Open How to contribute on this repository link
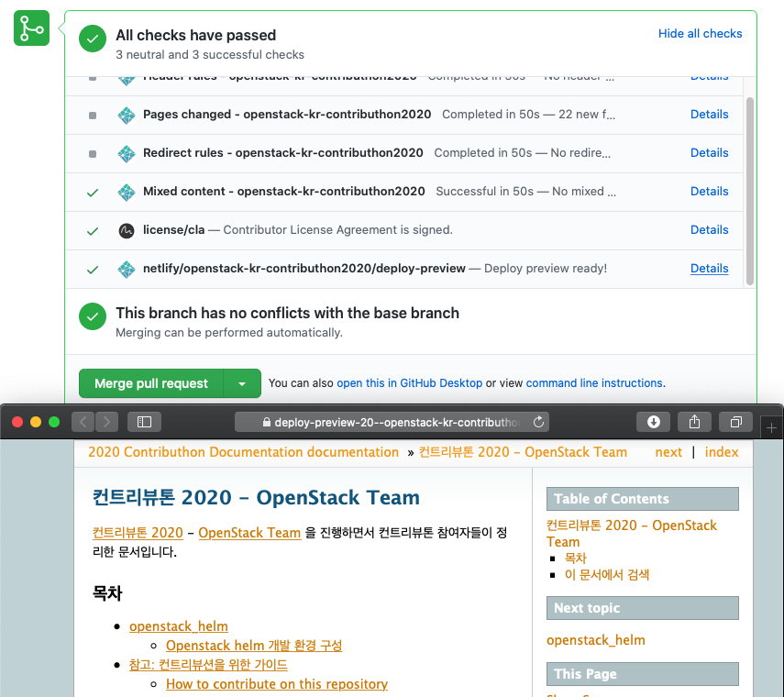 pos(277,684)
